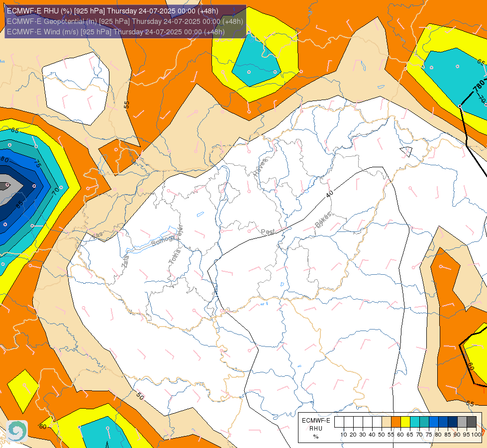Pick the yellow 60–65 legend swatch

coord(405,422)
